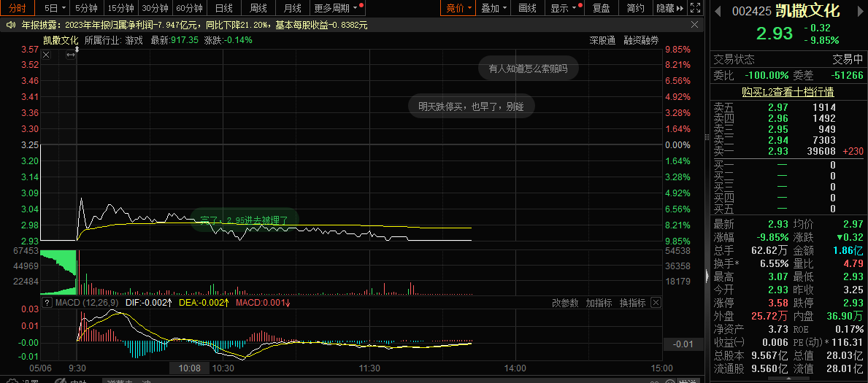The image size is (868, 383).
Task: Click the -0.01 MACD axis value box
Action: [x=683, y=344]
